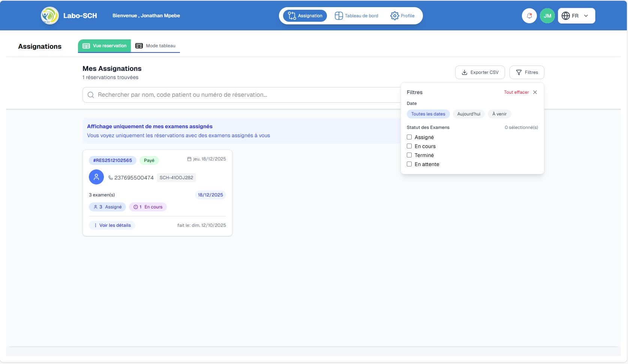Enable the En cours filter checkbox
This screenshot has width=628, height=364.
(x=409, y=146)
